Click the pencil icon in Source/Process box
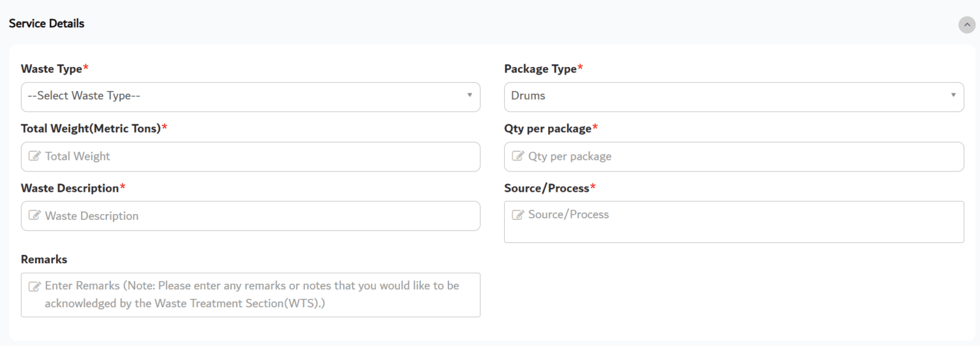 pos(518,215)
